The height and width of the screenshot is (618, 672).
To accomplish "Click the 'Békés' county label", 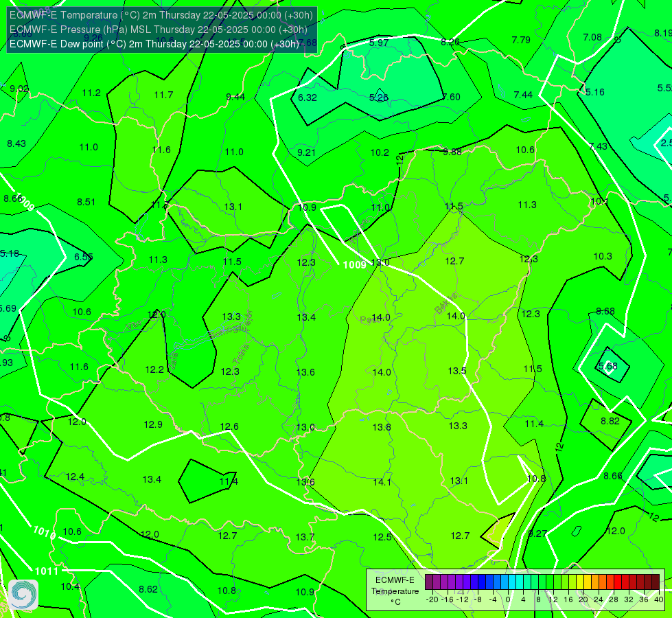I will point(445,304).
